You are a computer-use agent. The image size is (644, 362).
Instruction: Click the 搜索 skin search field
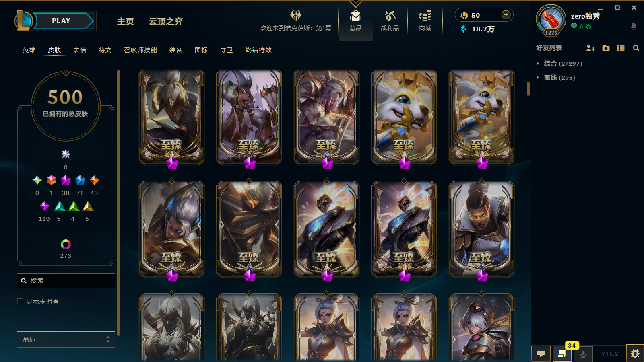pos(66,281)
